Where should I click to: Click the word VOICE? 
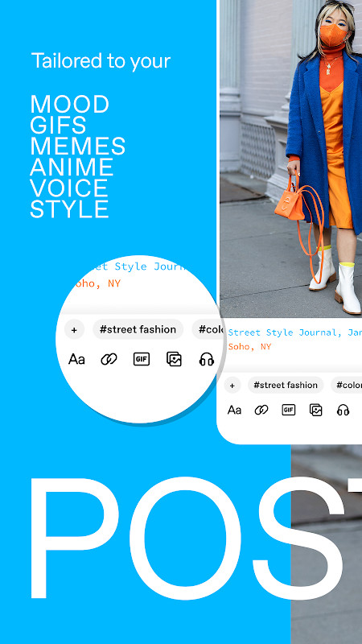(x=69, y=188)
